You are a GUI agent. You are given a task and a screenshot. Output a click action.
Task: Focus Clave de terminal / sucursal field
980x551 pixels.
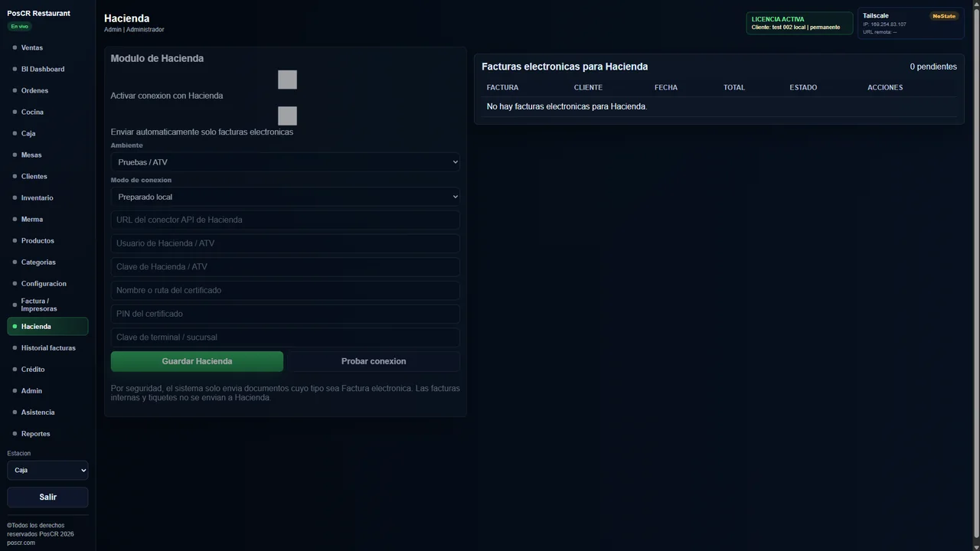286,337
